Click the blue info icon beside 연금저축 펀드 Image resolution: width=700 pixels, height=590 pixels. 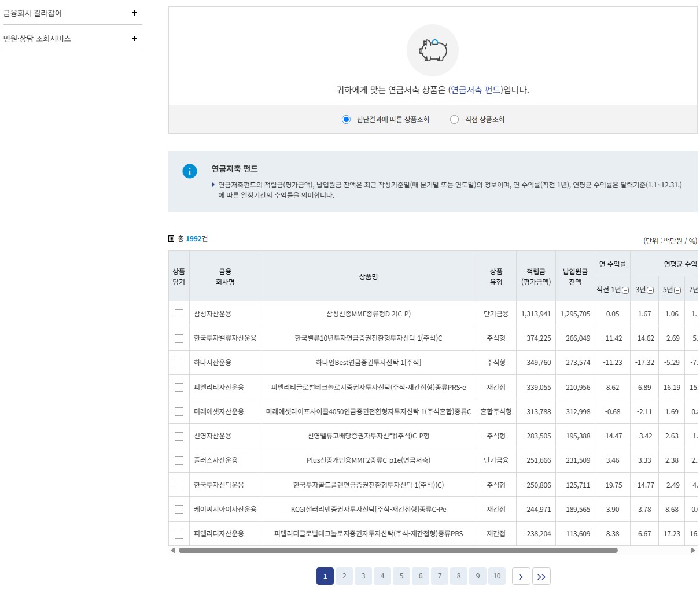pos(190,171)
